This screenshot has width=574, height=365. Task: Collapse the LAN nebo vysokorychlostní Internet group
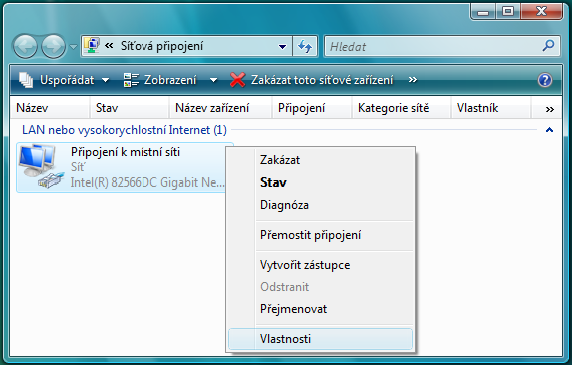[x=549, y=130]
